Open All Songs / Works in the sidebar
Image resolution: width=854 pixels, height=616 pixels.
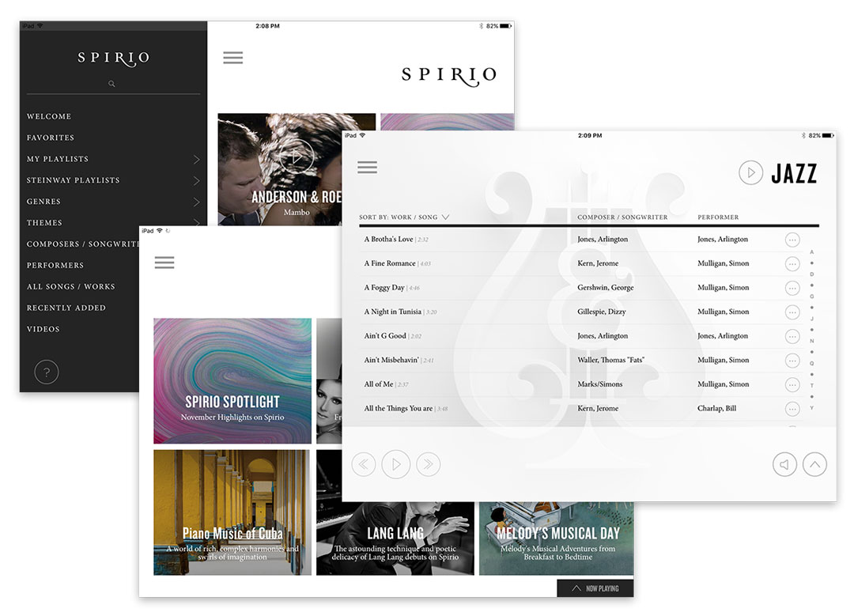coord(71,286)
